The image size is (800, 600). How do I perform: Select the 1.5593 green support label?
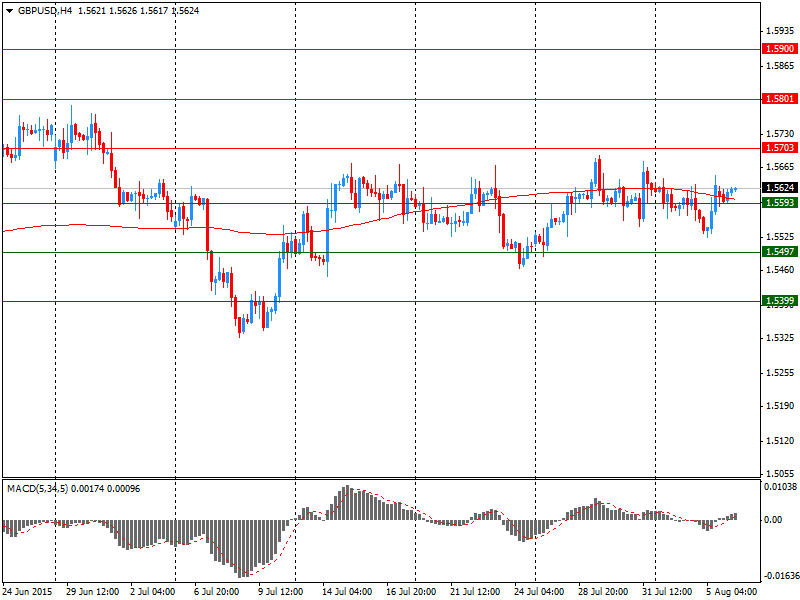click(780, 203)
